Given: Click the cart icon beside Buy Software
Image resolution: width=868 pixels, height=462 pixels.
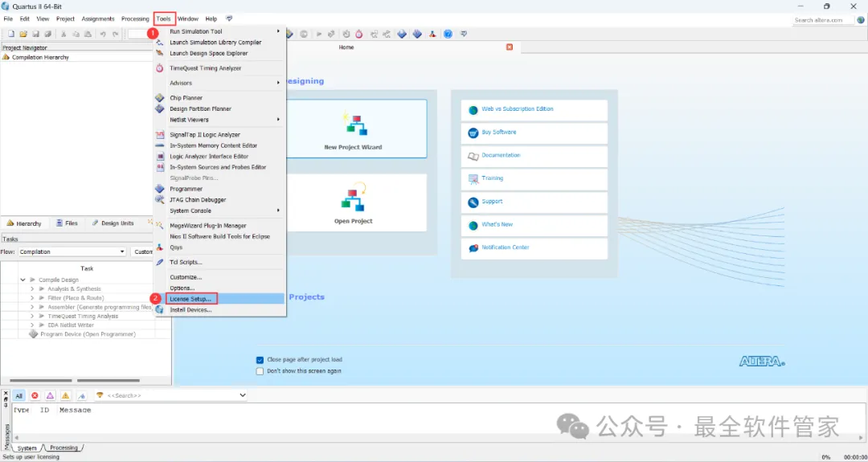Looking at the screenshot, I should coord(473,133).
